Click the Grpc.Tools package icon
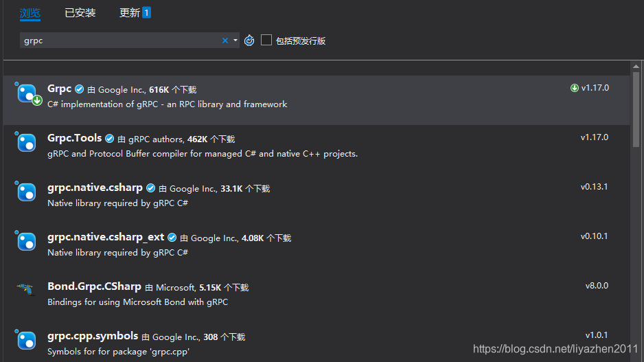The width and height of the screenshot is (644, 362). click(x=26, y=142)
